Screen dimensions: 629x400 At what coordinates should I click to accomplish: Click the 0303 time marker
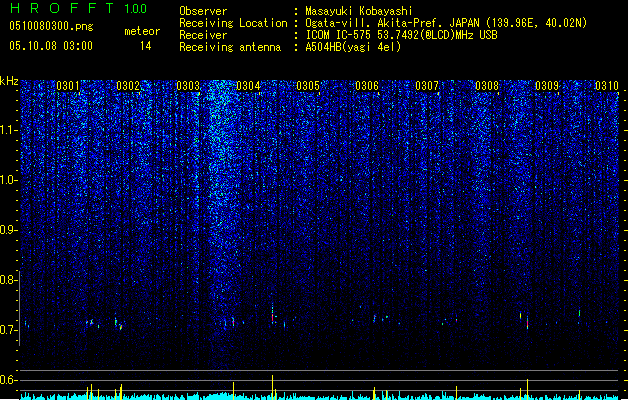point(188,86)
